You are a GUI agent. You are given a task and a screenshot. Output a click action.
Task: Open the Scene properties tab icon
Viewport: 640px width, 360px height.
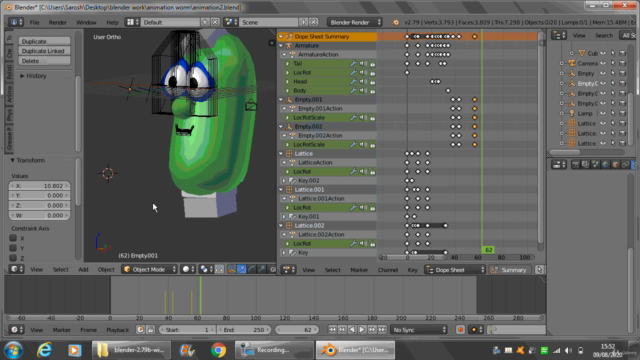tap(596, 164)
